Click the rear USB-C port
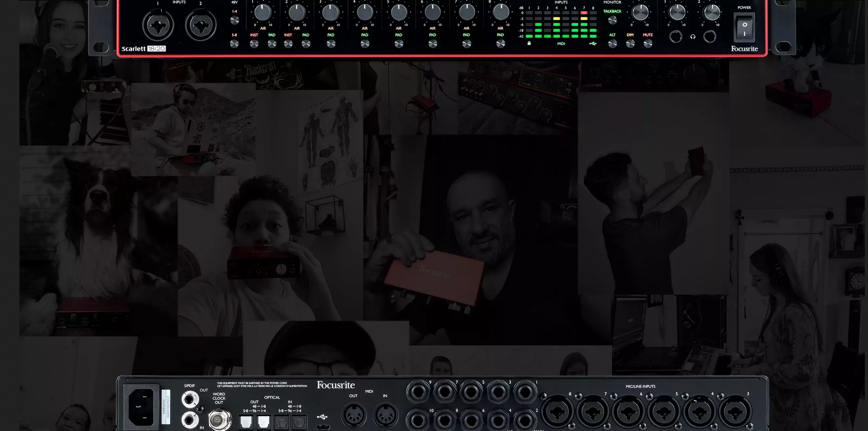Image resolution: width=868 pixels, height=431 pixels. [x=323, y=428]
